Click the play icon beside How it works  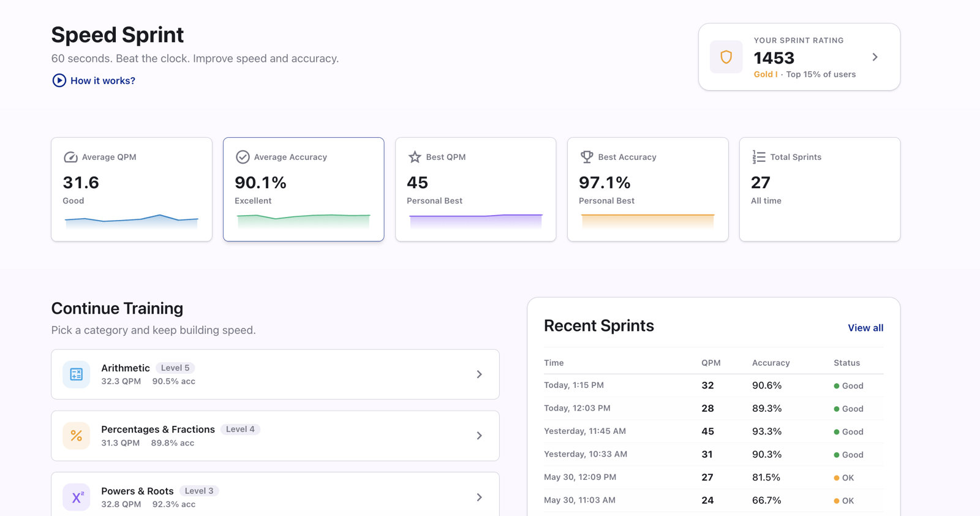coord(59,80)
